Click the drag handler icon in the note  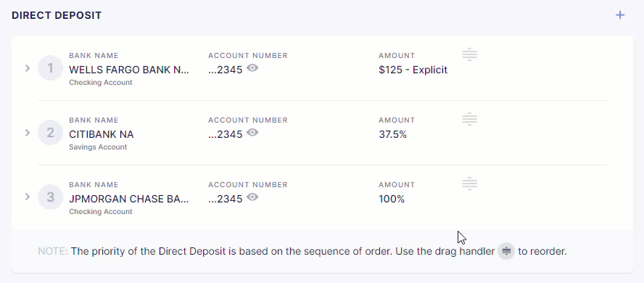pos(506,251)
